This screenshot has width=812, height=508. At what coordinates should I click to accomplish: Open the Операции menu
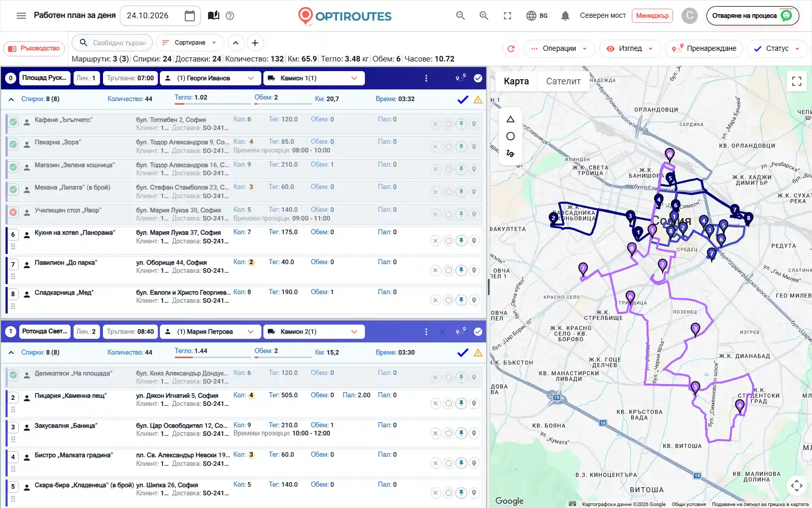559,49
